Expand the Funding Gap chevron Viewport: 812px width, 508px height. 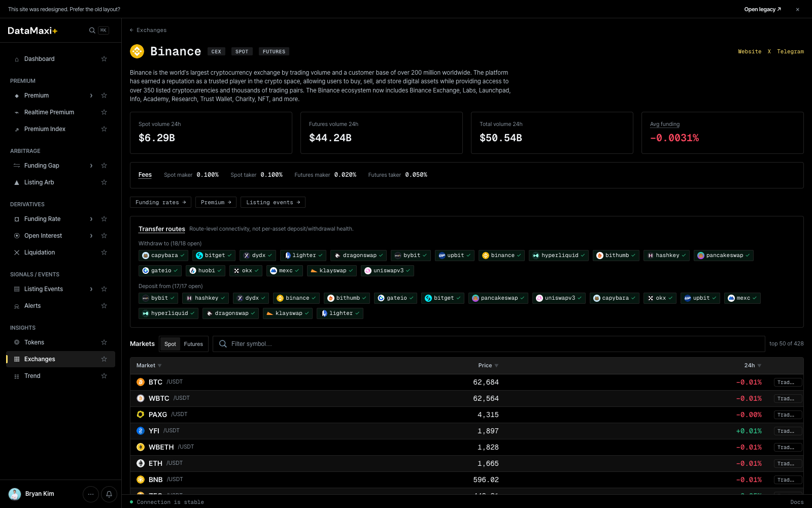(x=91, y=166)
